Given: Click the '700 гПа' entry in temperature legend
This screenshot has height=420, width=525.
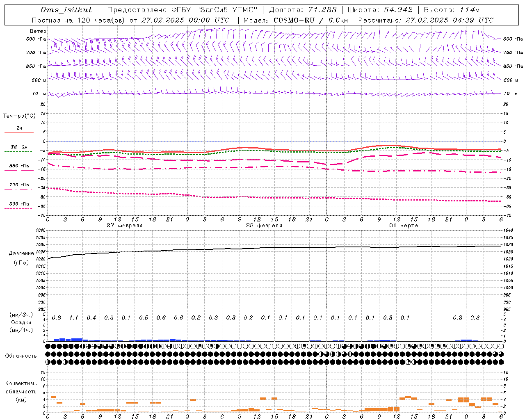Looking at the screenshot, I should (19, 185).
